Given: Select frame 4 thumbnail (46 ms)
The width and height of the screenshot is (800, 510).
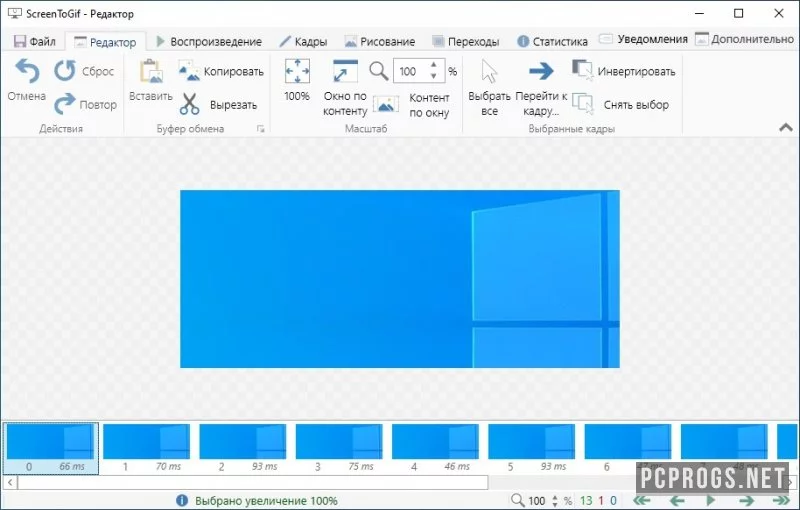Looking at the screenshot, I should click(x=435, y=448).
